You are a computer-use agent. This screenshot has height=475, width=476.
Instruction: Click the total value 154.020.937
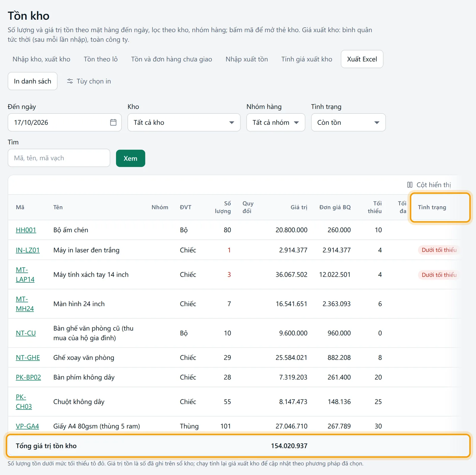289,446
